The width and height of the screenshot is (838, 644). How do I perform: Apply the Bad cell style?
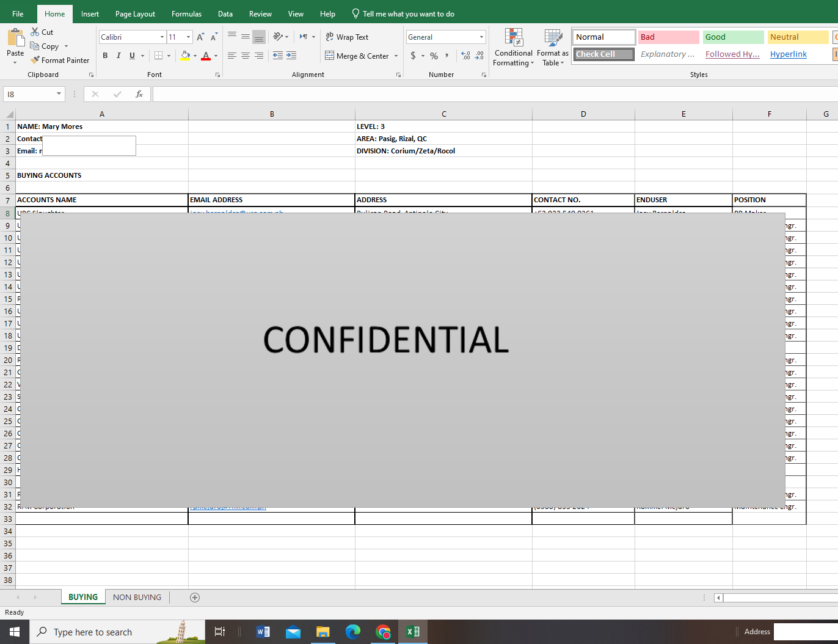point(668,37)
